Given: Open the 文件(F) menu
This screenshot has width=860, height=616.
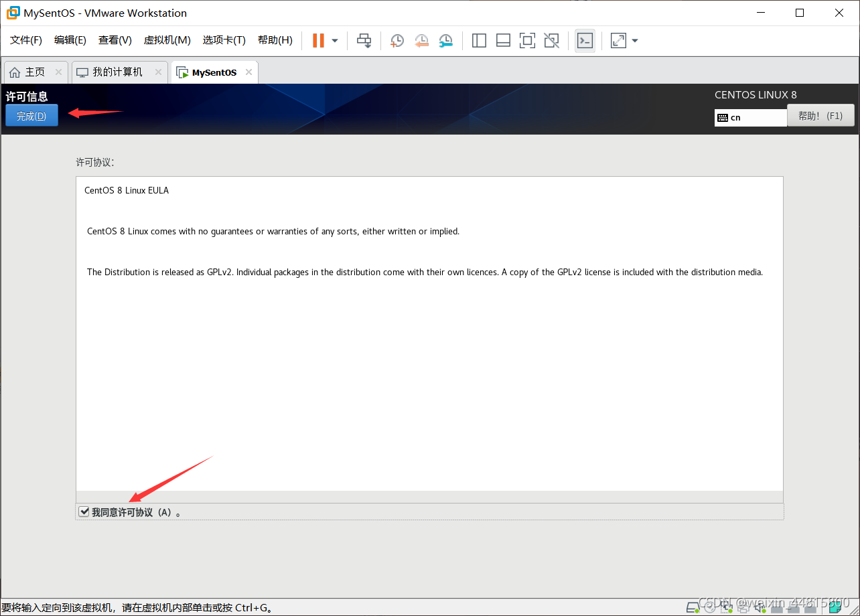Looking at the screenshot, I should pos(26,40).
